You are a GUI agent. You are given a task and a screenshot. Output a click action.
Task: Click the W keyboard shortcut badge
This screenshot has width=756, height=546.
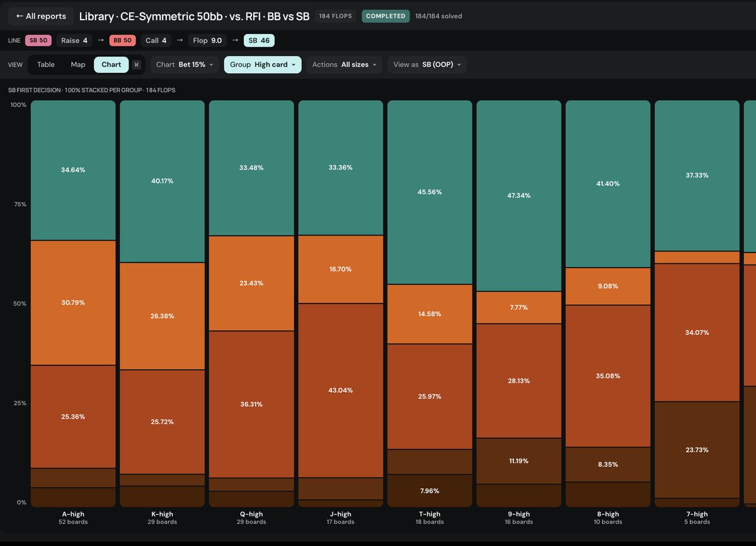click(x=137, y=65)
